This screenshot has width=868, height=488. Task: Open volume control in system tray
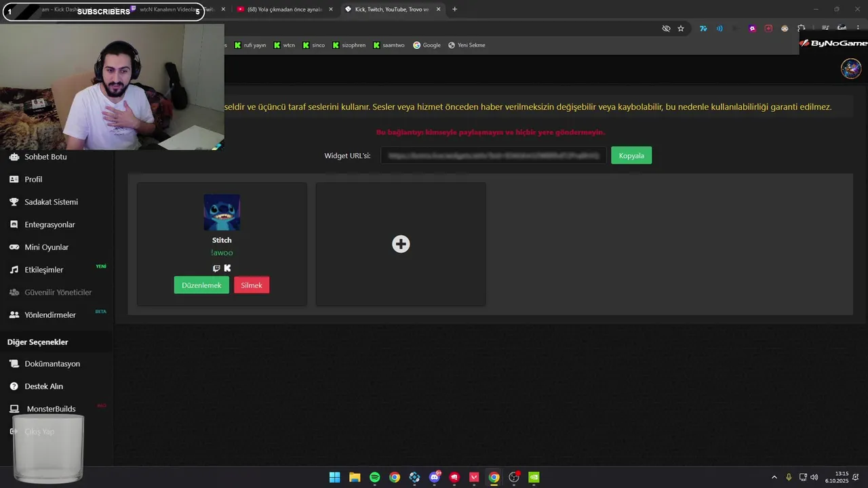pyautogui.click(x=814, y=477)
